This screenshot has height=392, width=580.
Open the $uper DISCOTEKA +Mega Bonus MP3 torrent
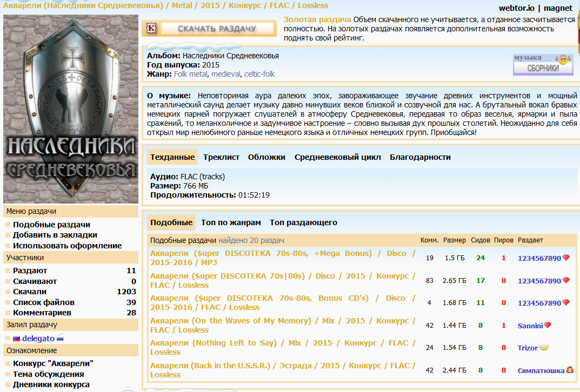(x=283, y=258)
